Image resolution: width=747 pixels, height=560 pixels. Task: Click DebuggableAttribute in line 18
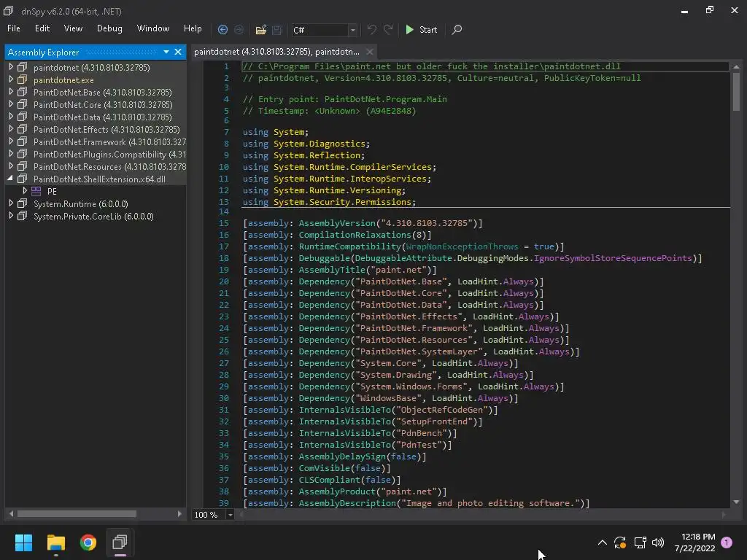click(403, 258)
